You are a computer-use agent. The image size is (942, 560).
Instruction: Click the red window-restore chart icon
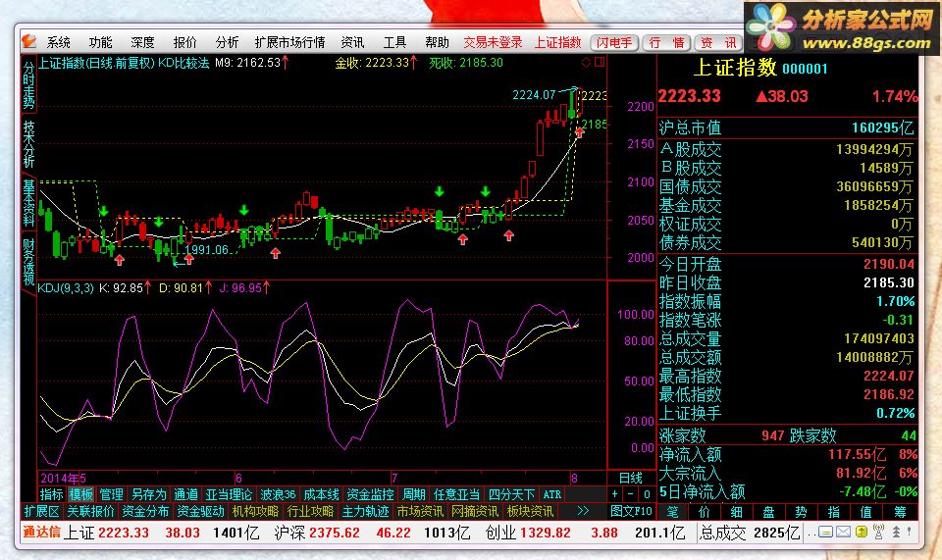click(x=599, y=62)
